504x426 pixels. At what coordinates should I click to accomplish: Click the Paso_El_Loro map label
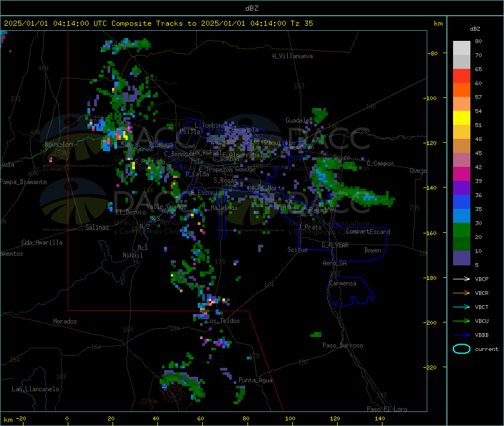pos(387,409)
